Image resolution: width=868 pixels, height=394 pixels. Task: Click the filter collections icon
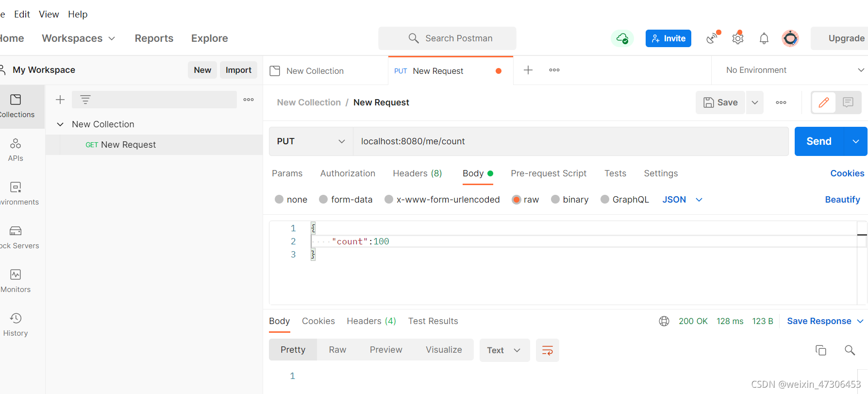point(85,100)
